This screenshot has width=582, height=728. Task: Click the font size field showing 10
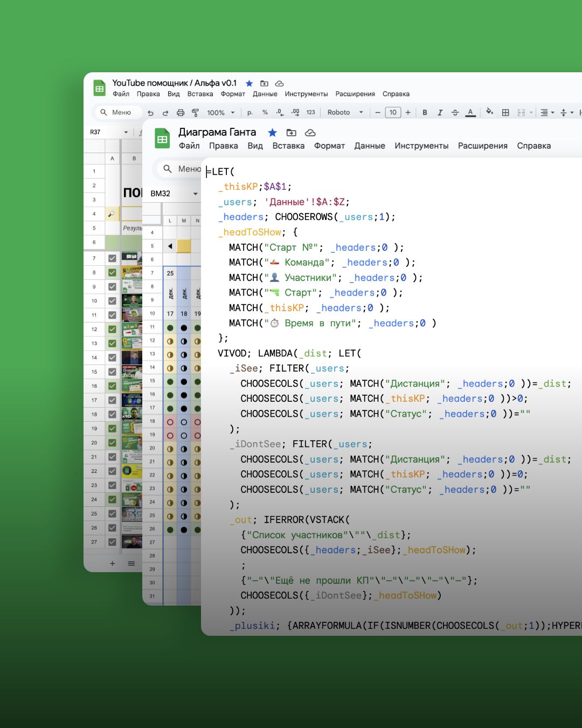click(x=393, y=113)
